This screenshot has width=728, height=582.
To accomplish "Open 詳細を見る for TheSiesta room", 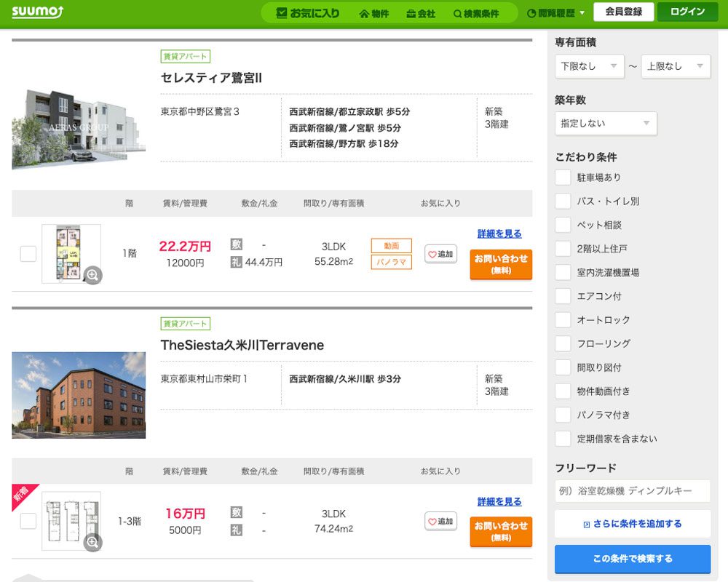I will tap(499, 501).
